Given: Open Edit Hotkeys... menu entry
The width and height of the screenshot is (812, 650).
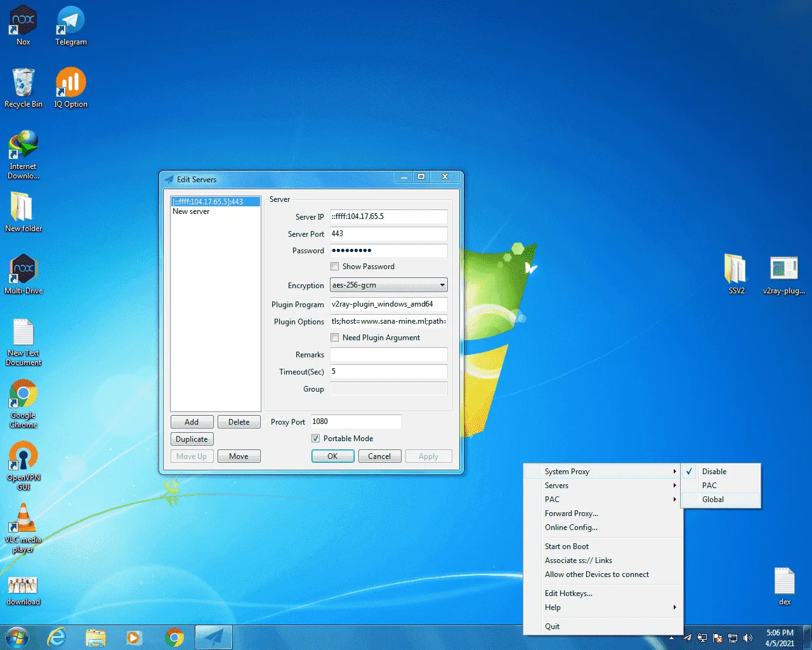Looking at the screenshot, I should (x=603, y=594).
